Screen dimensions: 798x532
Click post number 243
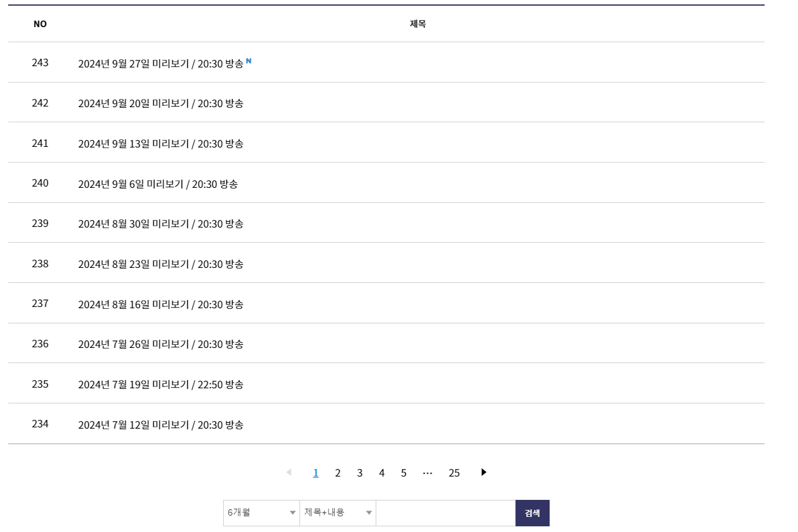tap(40, 62)
